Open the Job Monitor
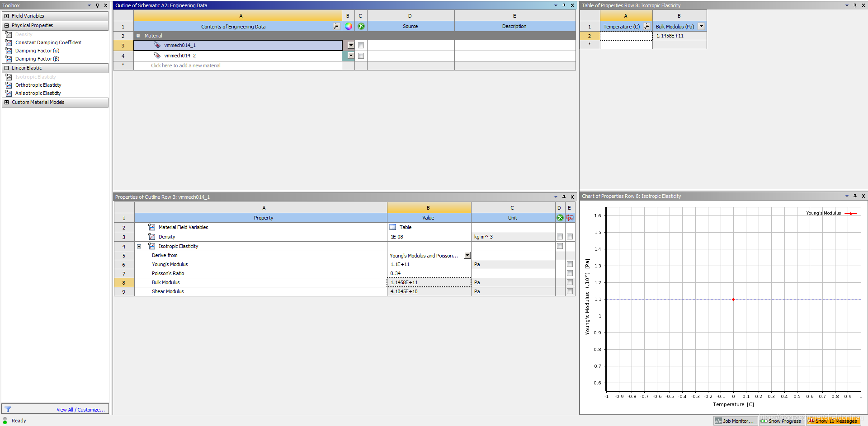 (x=735, y=421)
